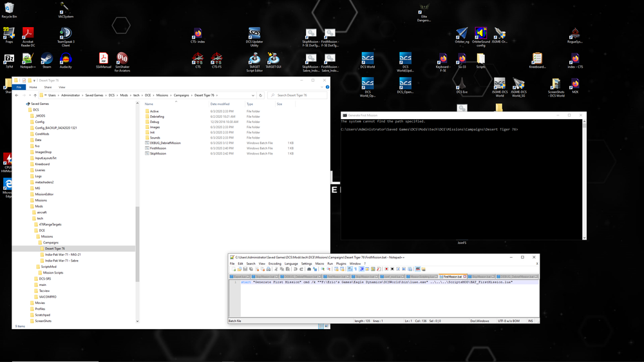Launch the Audacity desktop icon
Viewport: 644px width, 362px height.
tap(65, 59)
